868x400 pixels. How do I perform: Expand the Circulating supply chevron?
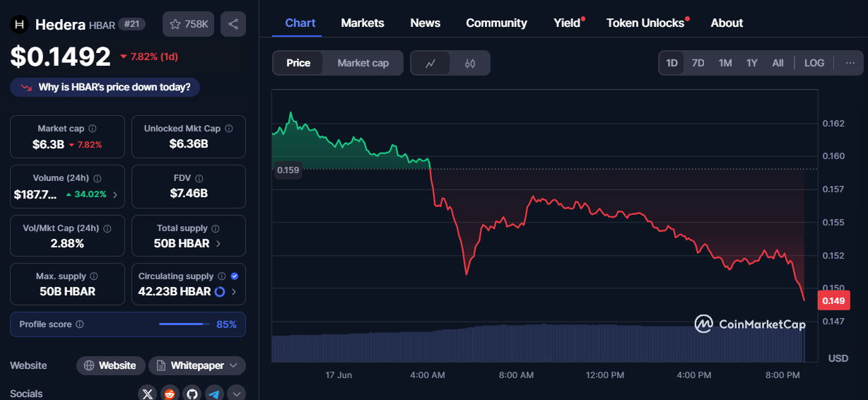[x=234, y=292]
